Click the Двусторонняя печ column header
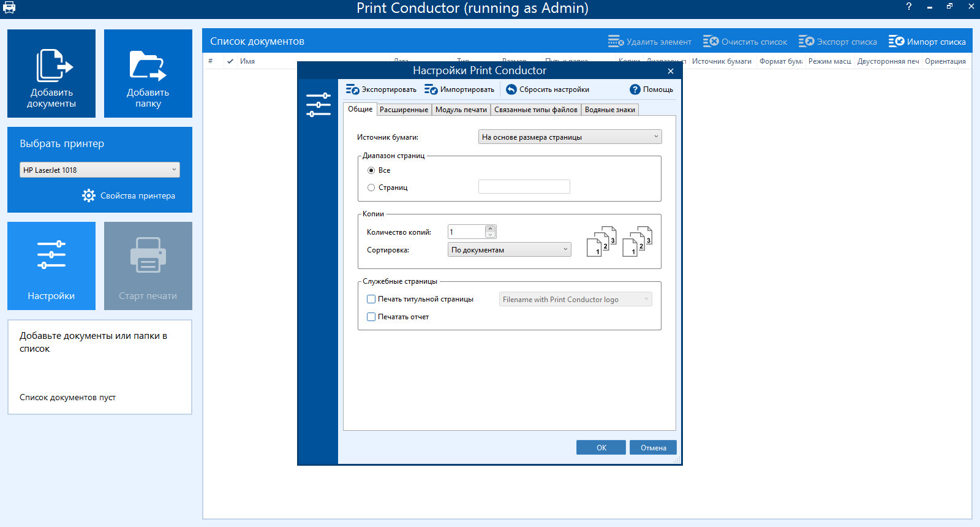The height and width of the screenshot is (527, 980). point(888,61)
